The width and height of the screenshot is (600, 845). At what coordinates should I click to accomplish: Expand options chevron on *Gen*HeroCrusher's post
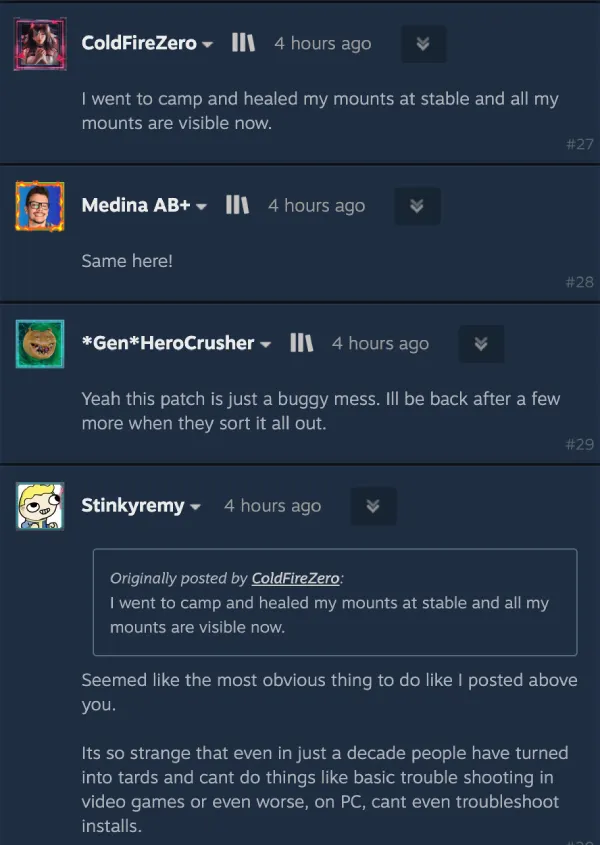[481, 344]
